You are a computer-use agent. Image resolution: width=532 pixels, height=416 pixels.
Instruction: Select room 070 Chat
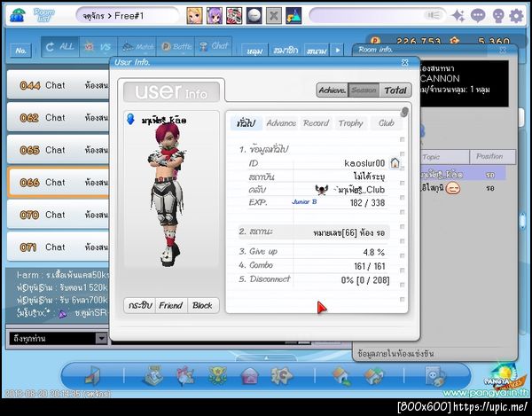59,215
